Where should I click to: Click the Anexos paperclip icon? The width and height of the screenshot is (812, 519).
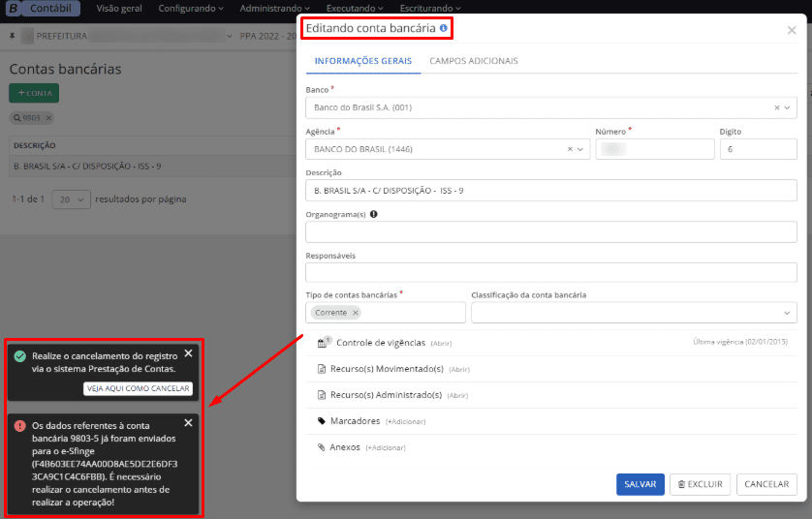coord(322,447)
